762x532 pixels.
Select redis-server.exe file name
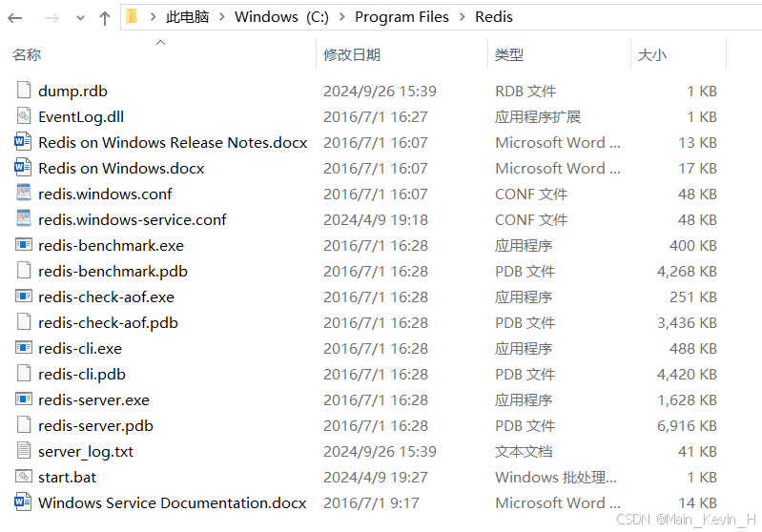tap(93, 400)
